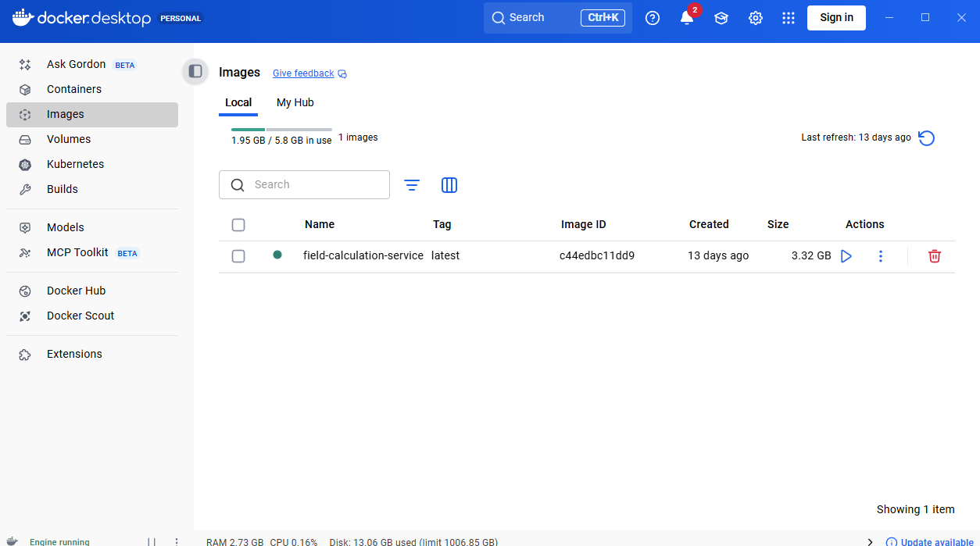This screenshot has width=980, height=546.
Task: Click the in-use green status dot
Action: (277, 255)
